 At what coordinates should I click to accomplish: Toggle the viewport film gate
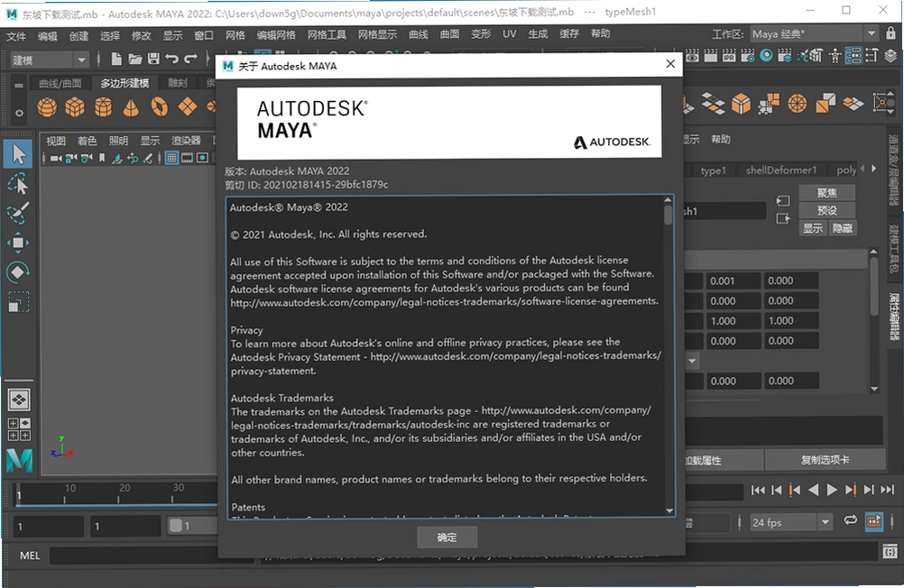[x=188, y=158]
